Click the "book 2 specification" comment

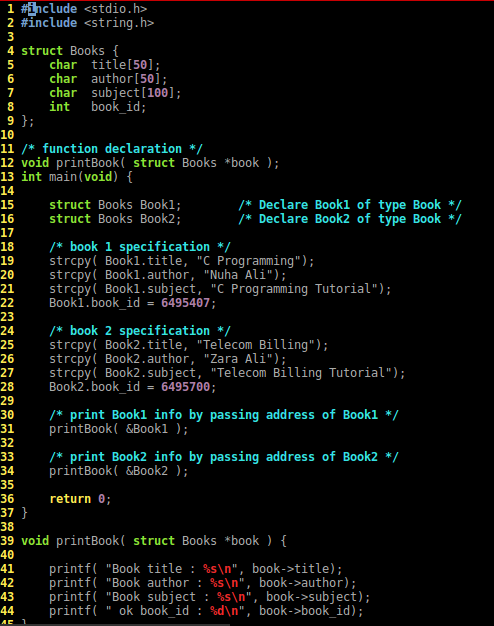(140, 331)
